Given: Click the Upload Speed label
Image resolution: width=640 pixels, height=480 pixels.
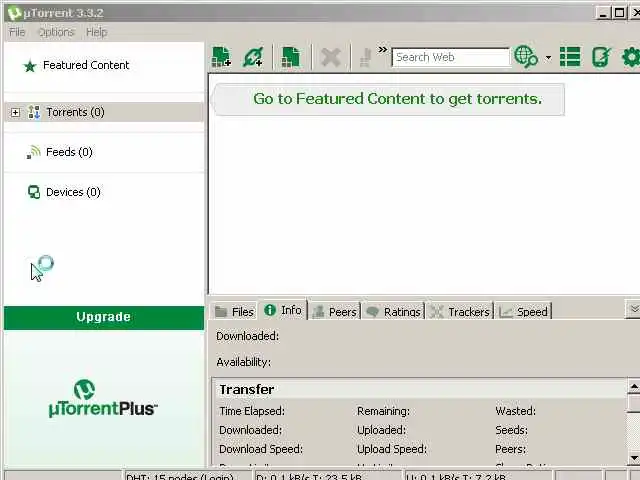Looking at the screenshot, I should coord(392,449).
